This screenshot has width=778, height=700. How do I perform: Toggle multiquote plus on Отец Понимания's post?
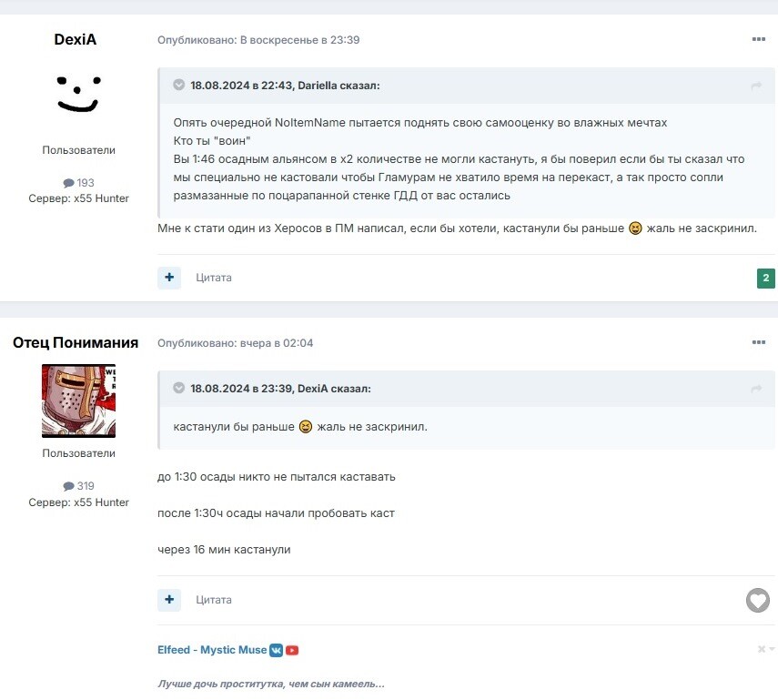point(169,599)
